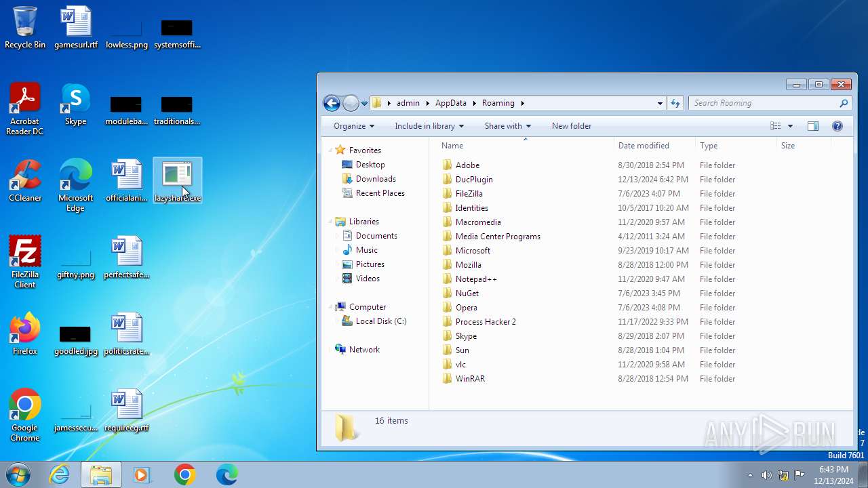The width and height of the screenshot is (868, 488).
Task: Click AppData in the address path
Action: coord(451,103)
